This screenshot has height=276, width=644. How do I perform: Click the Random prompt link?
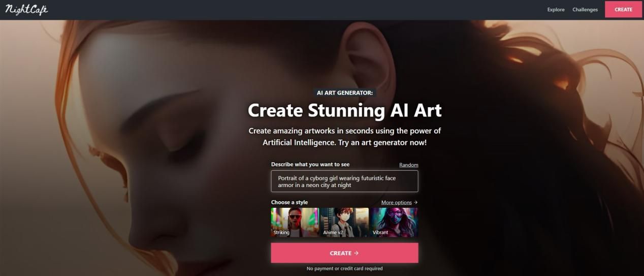pyautogui.click(x=408, y=165)
